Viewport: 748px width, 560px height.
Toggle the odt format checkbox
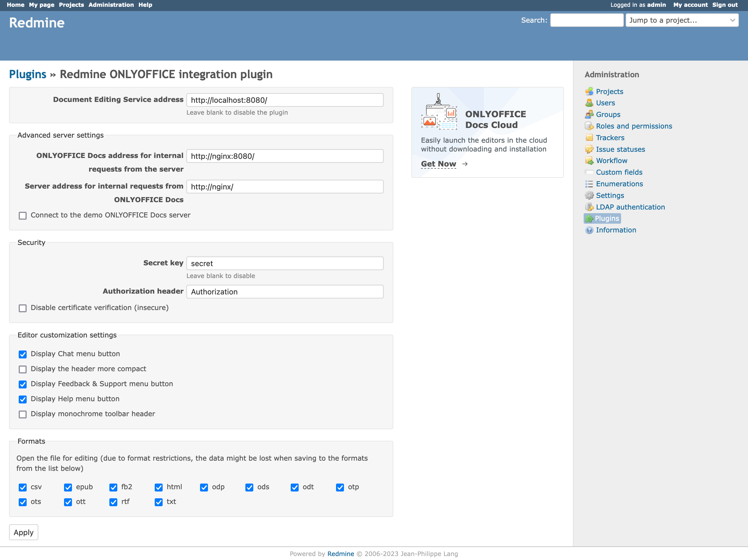pyautogui.click(x=295, y=487)
